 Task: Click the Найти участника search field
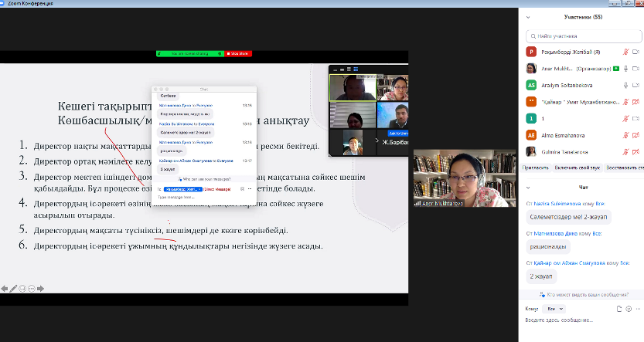[584, 36]
